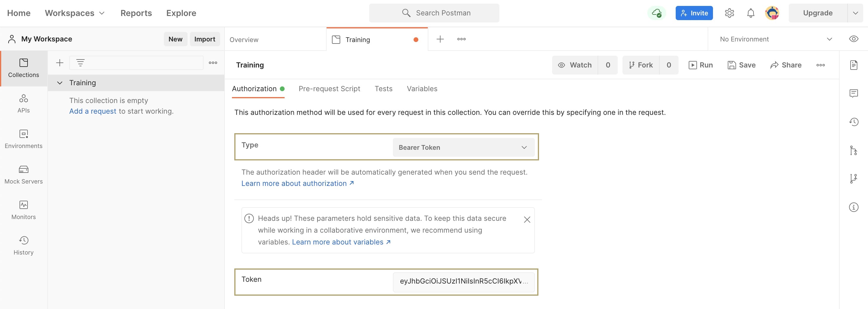Open the Collections sidebar panel

point(24,68)
